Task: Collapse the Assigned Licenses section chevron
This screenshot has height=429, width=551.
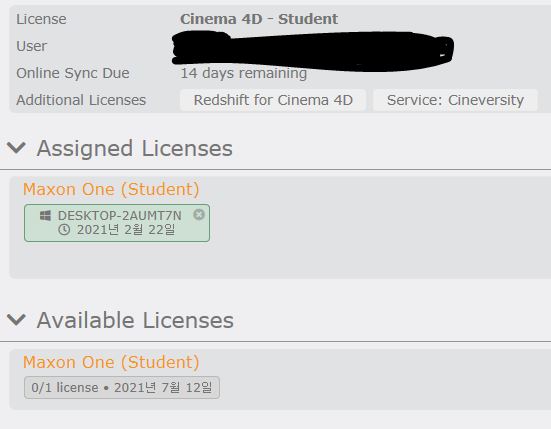Action: coord(16,148)
